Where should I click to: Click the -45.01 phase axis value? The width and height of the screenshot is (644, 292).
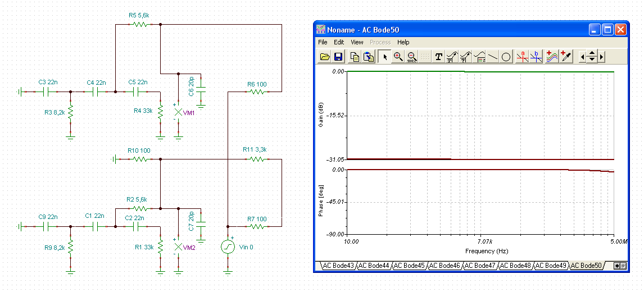[335, 202]
